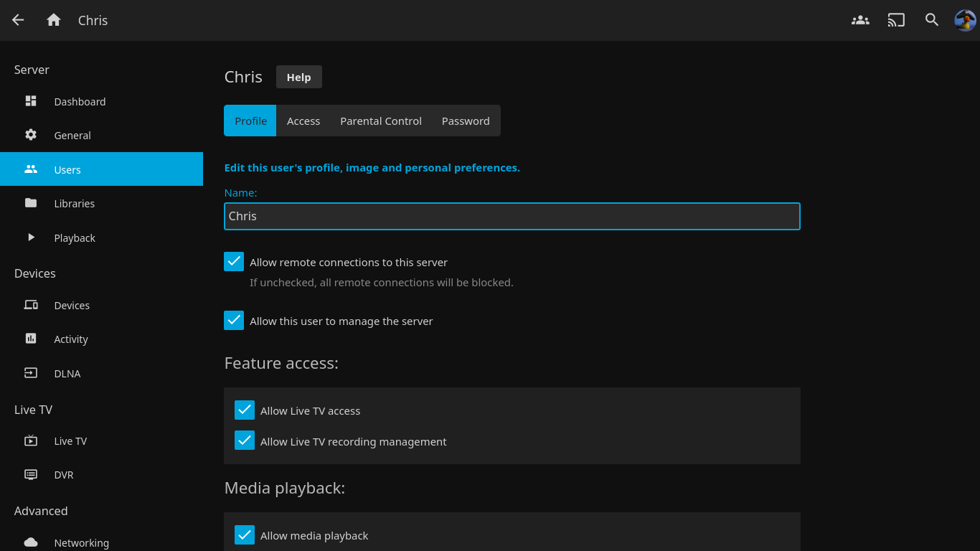The width and height of the screenshot is (980, 551).
Task: Go to home via house icon
Action: click(x=54, y=20)
